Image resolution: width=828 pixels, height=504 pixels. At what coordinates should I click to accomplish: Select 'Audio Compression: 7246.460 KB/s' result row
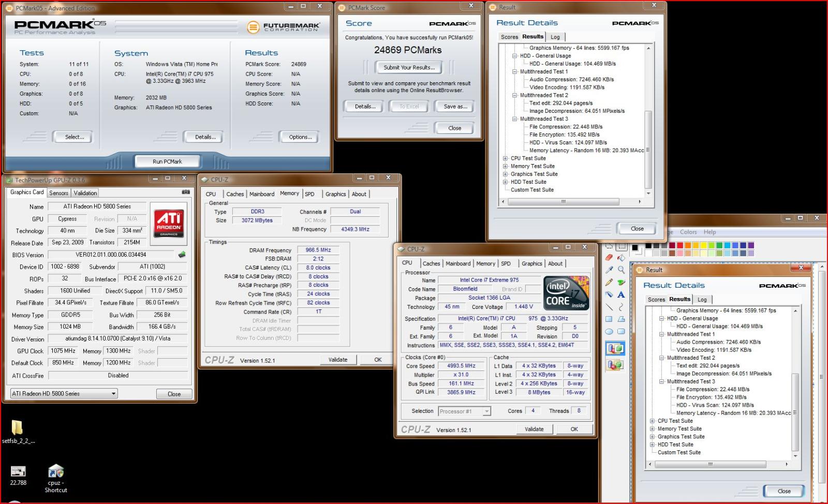click(571, 80)
